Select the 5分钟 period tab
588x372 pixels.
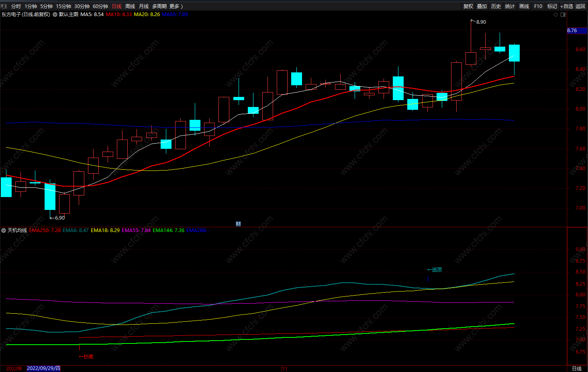(47, 6)
